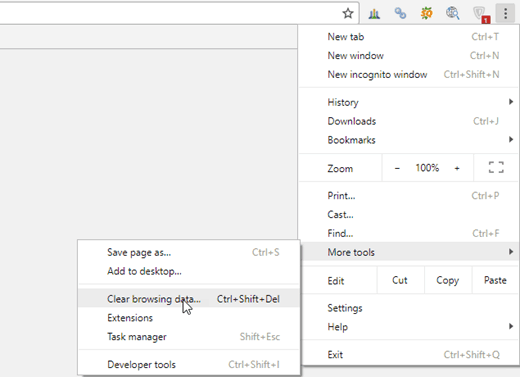Open the orange sun-shaped extension icon
The height and width of the screenshot is (377, 520).
(x=426, y=13)
